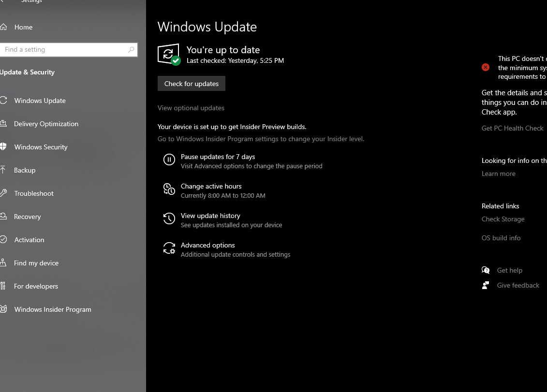Viewport: 547px width, 392px height.
Task: Click the active hours clock icon
Action: pyautogui.click(x=169, y=189)
